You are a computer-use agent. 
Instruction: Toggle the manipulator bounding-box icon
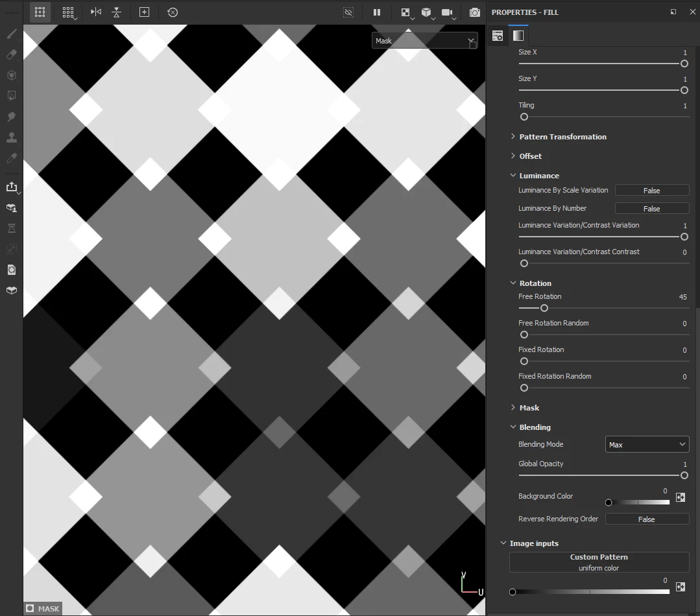40,12
